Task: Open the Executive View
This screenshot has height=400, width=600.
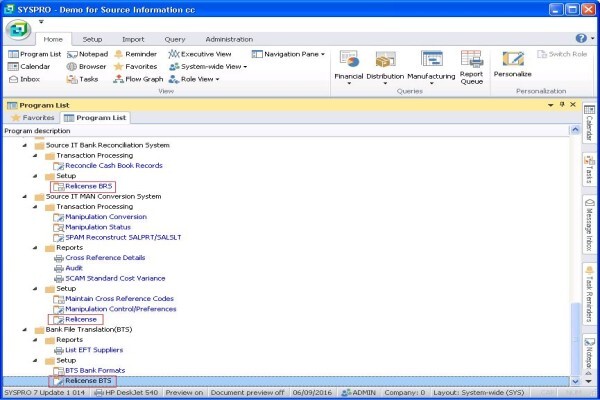Action: (x=200, y=54)
